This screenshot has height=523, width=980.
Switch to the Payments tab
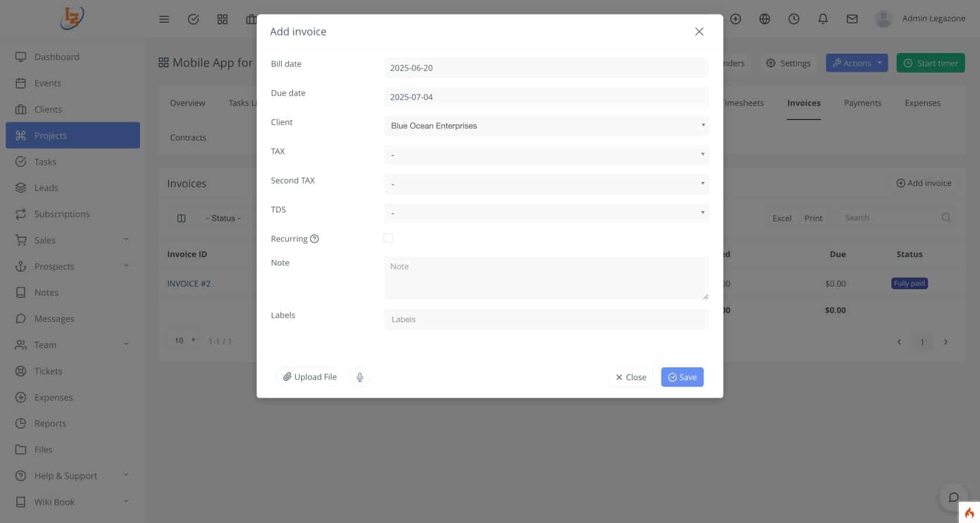click(862, 103)
